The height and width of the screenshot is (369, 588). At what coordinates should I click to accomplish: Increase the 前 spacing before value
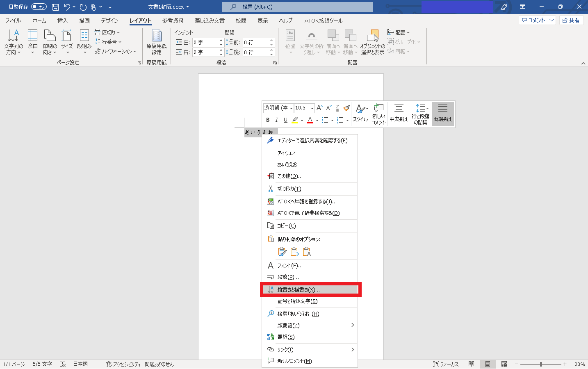(271, 40)
